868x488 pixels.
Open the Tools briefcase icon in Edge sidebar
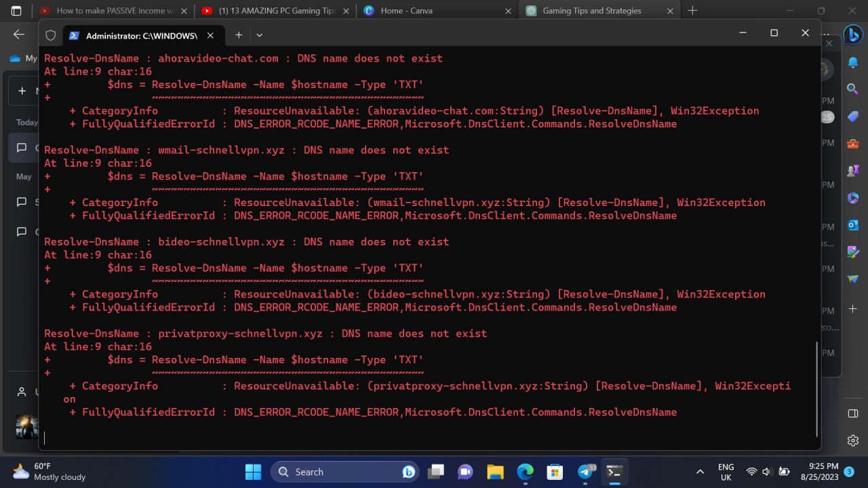click(853, 144)
